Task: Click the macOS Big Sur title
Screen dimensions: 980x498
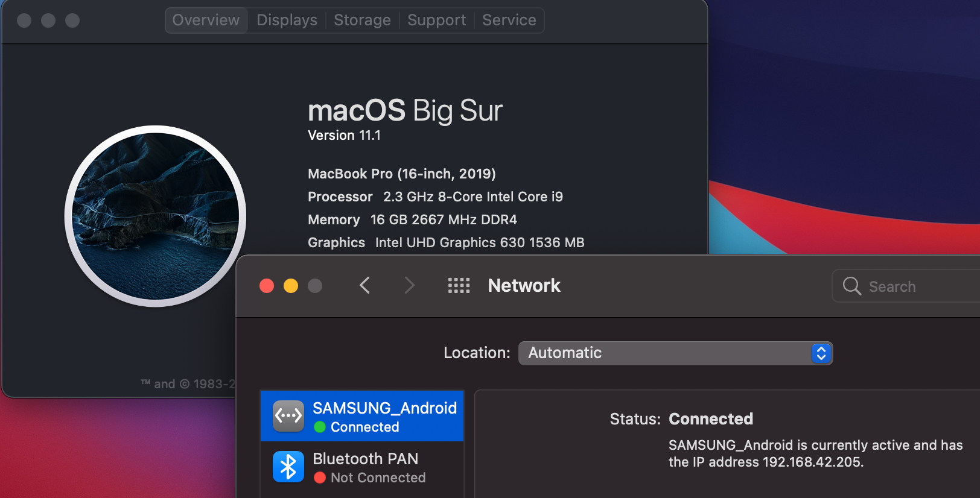Action: [405, 111]
